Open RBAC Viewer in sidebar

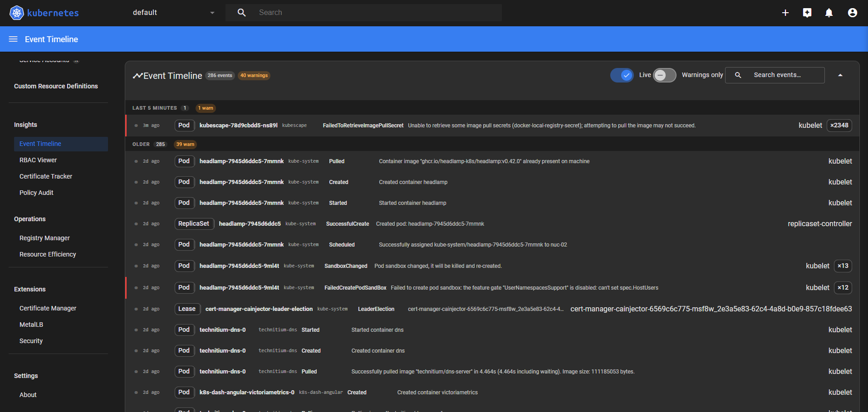tap(38, 160)
